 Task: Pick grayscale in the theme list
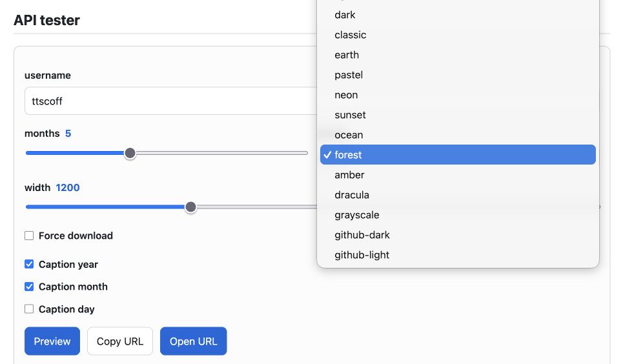(458, 214)
